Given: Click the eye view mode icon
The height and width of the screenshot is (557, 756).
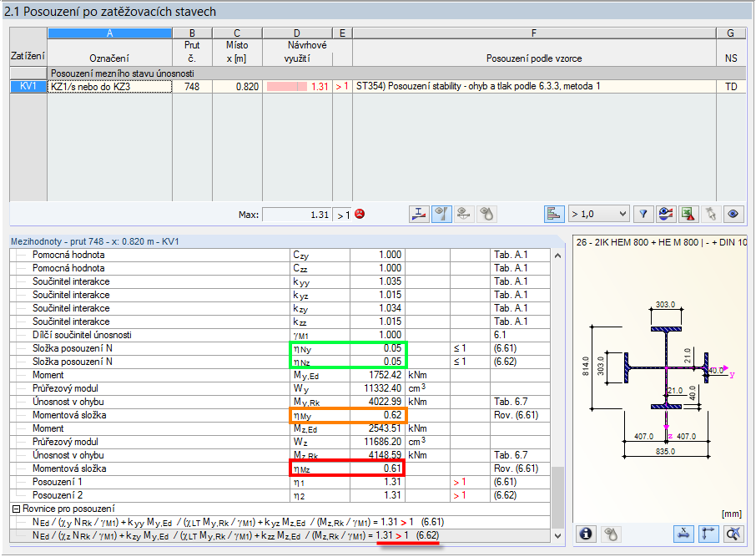Looking at the screenshot, I should click(733, 215).
